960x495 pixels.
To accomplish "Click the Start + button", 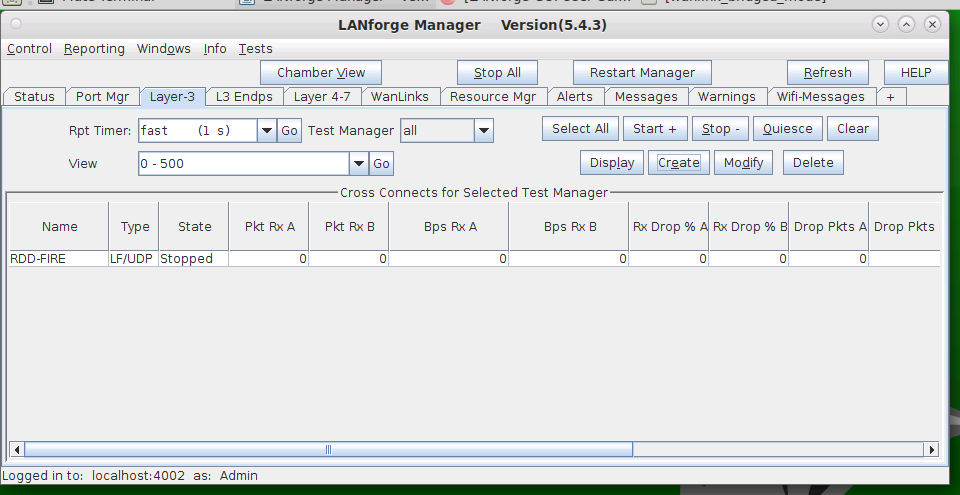I will [655, 129].
